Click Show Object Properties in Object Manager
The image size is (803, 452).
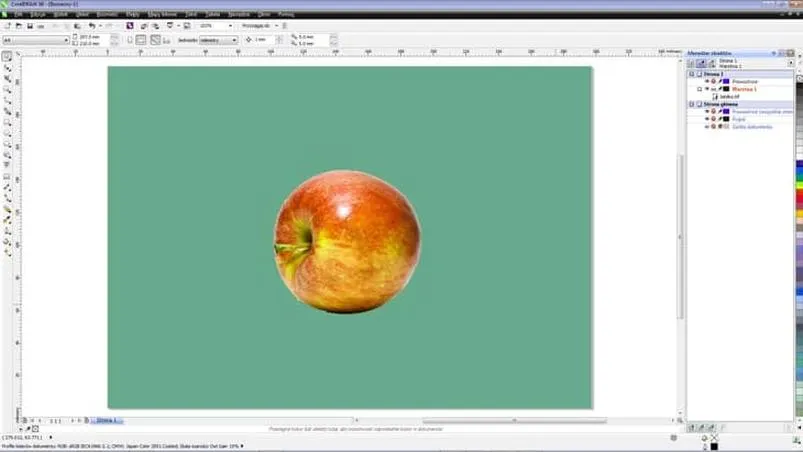pos(691,63)
